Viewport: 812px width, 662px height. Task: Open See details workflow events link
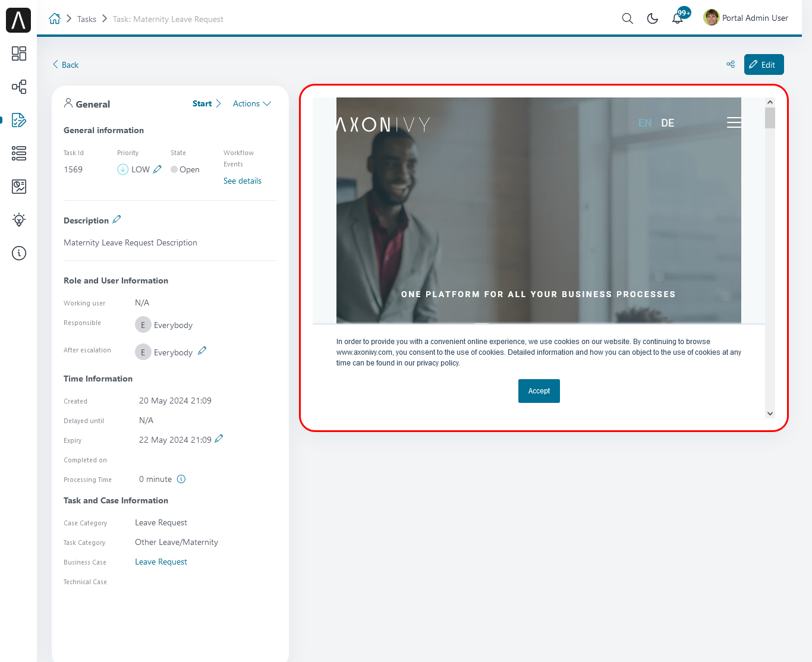point(243,181)
